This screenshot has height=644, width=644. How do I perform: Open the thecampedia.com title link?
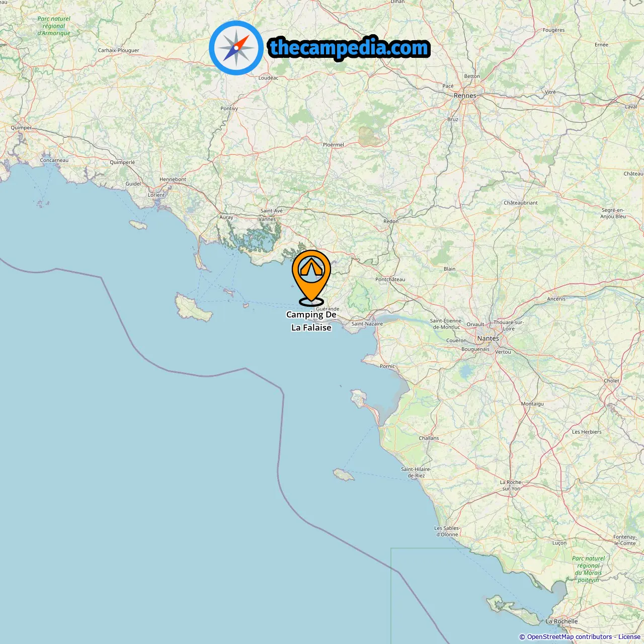click(x=349, y=48)
